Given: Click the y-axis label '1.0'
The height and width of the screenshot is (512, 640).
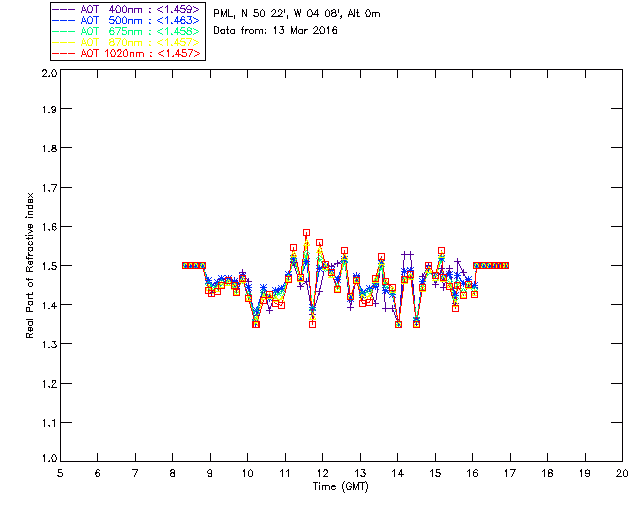Looking at the screenshot, I should point(49,459).
